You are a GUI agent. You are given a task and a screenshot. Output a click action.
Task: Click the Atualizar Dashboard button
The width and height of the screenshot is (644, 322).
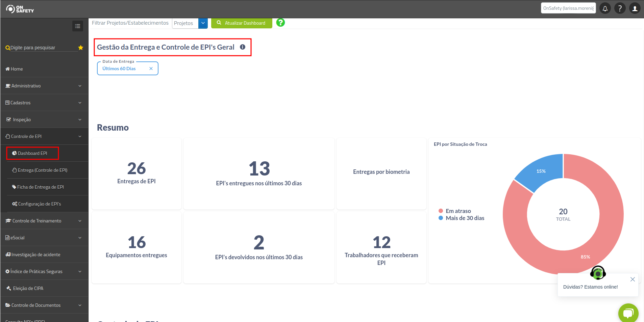click(x=241, y=23)
